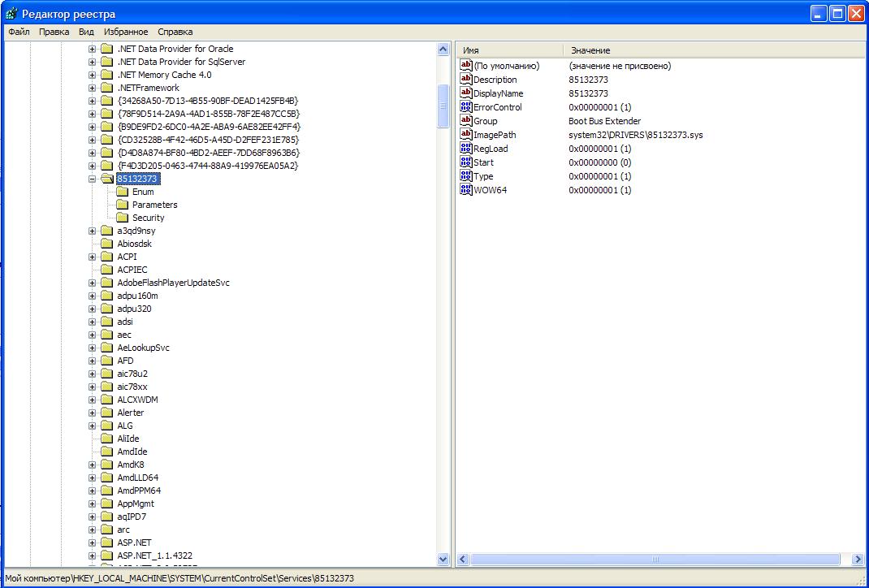Expand the .NETFramework tree node
This screenshot has width=869, height=588.
(x=93, y=88)
